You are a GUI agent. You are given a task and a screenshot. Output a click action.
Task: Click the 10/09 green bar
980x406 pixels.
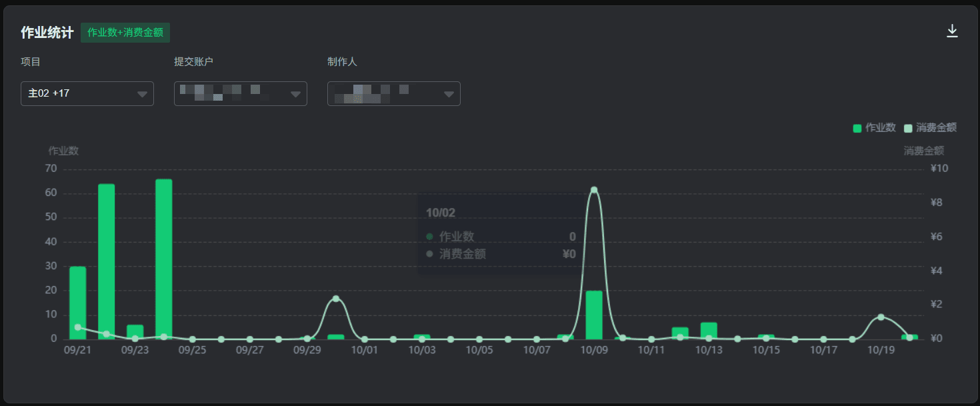tap(594, 315)
